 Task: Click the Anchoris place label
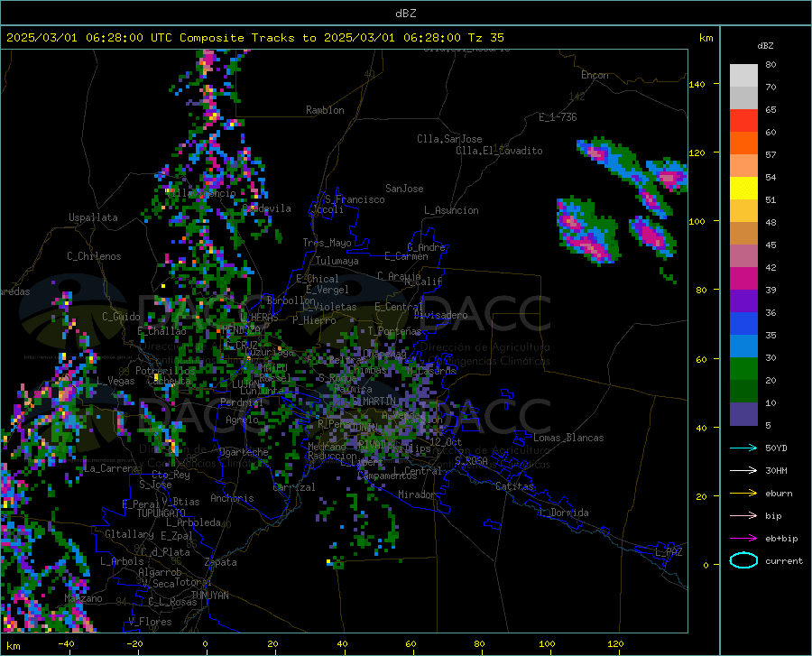[x=232, y=498]
